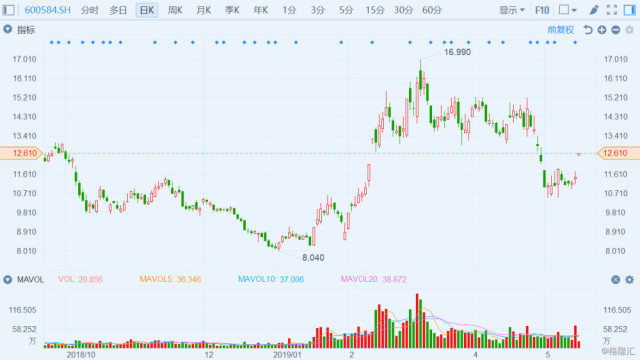Click the 16.990 high price label
Viewport: 640px width, 360px height.
click(457, 52)
